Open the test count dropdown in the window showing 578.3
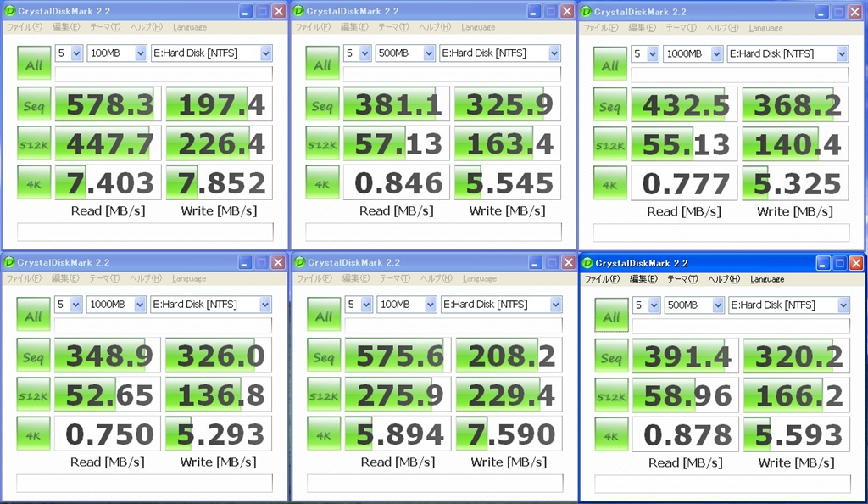The width and height of the screenshot is (868, 504). tap(69, 53)
